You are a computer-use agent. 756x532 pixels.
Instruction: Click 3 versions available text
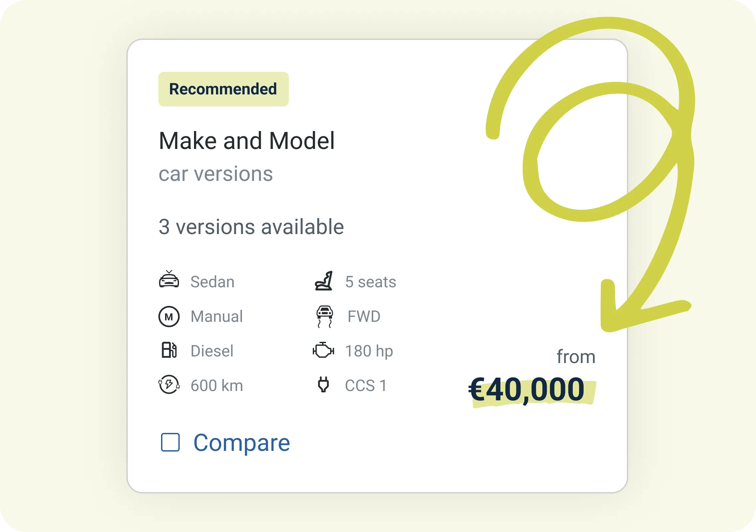click(x=251, y=227)
